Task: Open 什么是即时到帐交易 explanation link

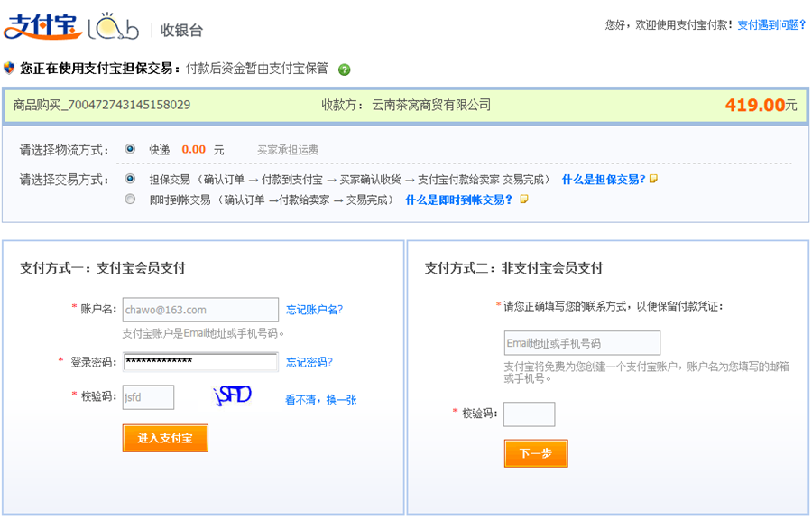Action: click(459, 200)
